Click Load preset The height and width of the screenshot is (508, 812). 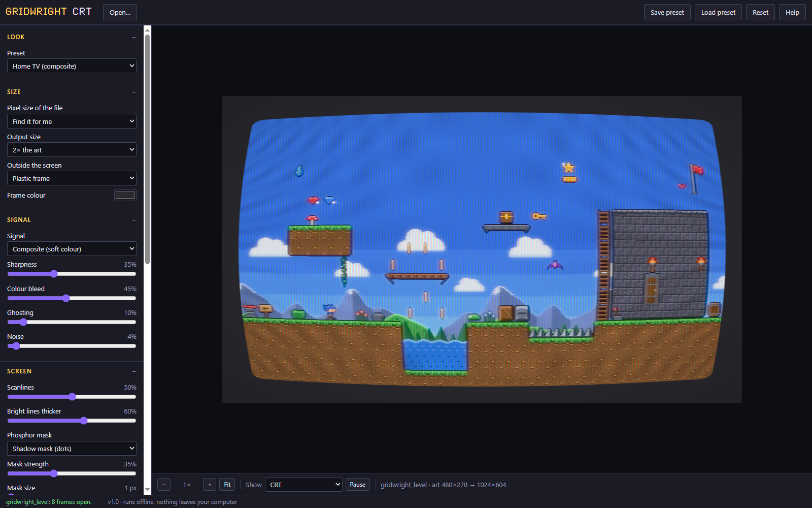[718, 12]
